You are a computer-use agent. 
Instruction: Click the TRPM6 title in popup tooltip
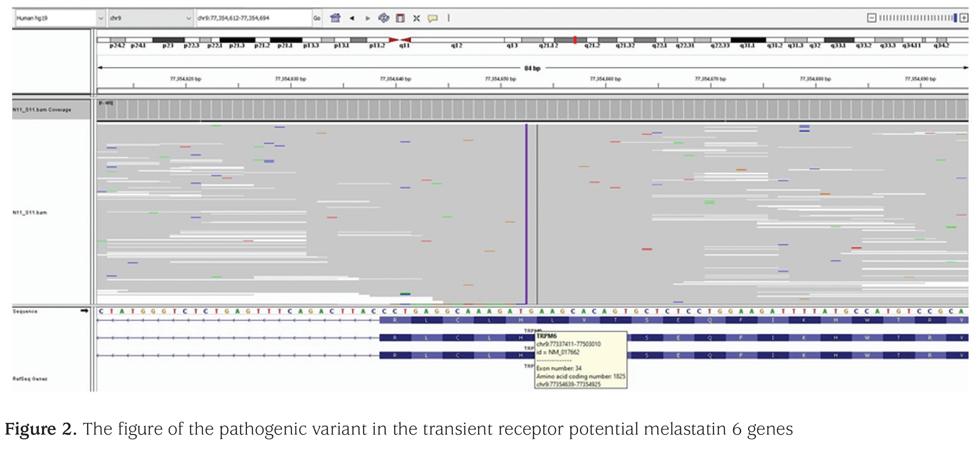(547, 336)
